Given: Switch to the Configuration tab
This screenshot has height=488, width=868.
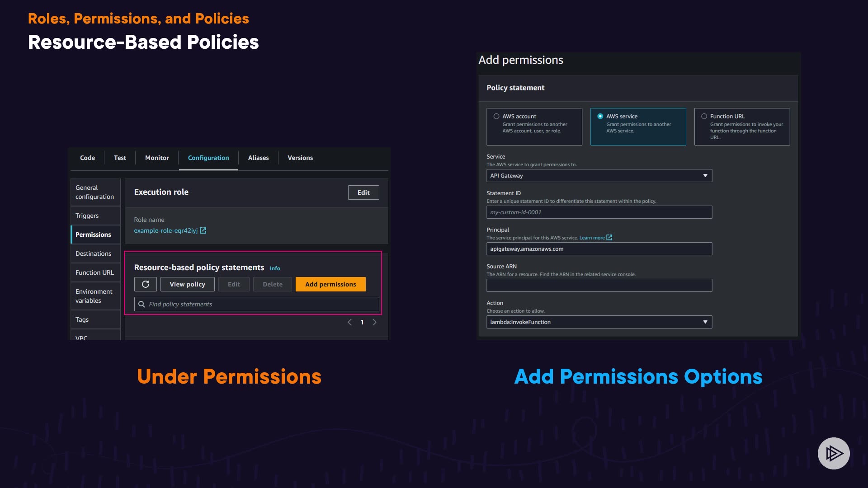Looking at the screenshot, I should coord(208,158).
